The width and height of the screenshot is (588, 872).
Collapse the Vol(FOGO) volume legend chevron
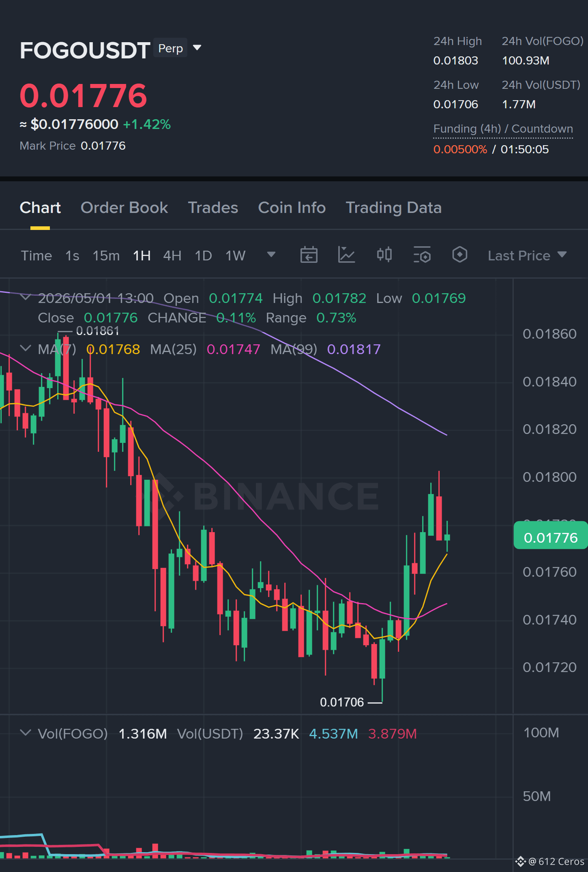(x=26, y=733)
